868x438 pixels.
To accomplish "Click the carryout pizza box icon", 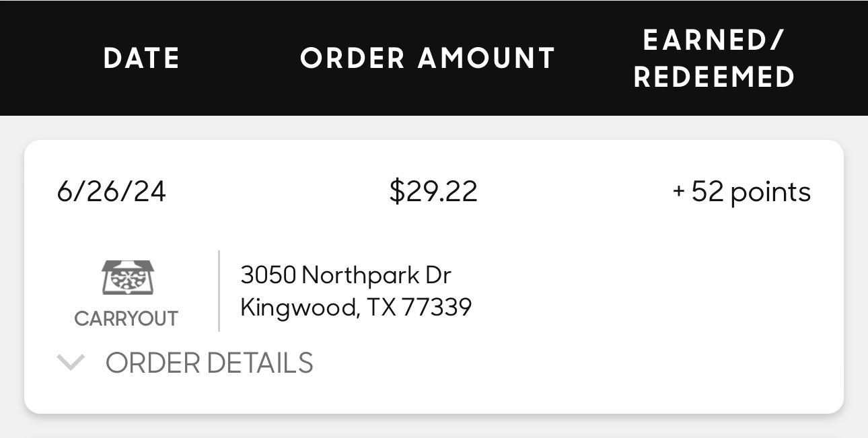I will pos(127,277).
